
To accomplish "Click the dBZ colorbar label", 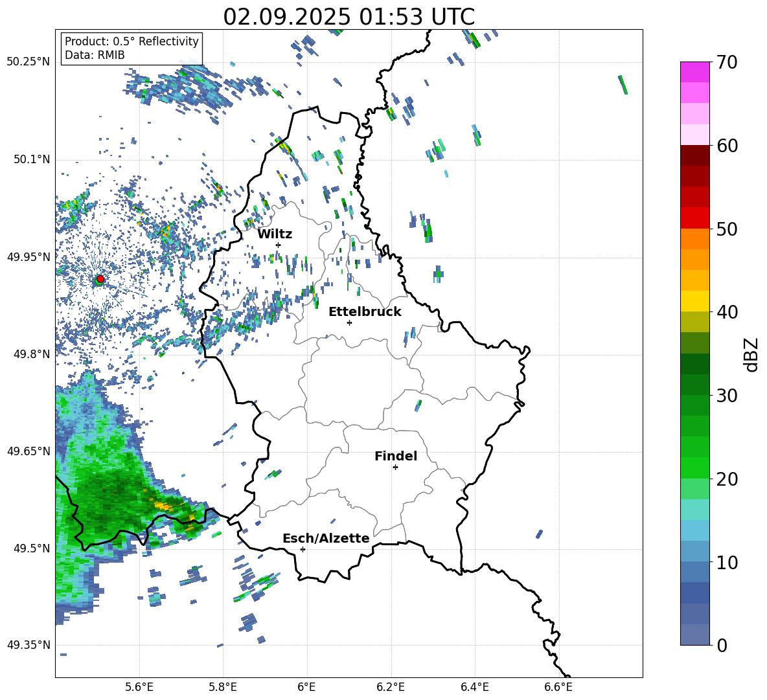I will (751, 354).
